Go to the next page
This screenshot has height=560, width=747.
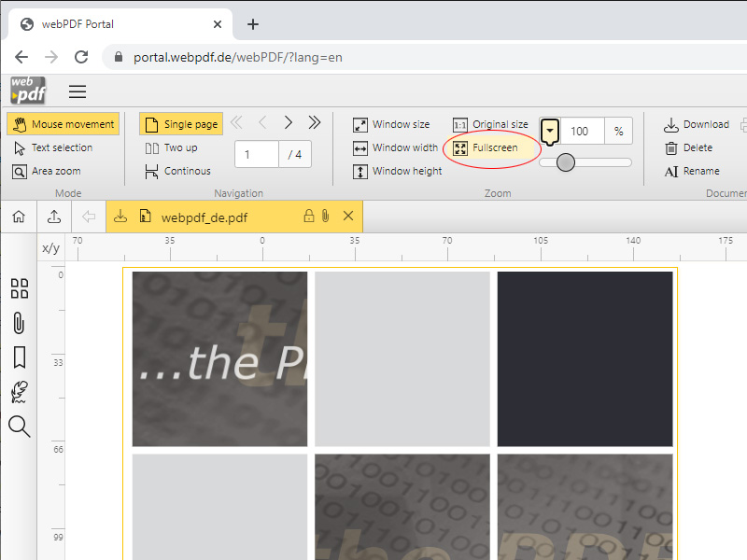point(289,123)
